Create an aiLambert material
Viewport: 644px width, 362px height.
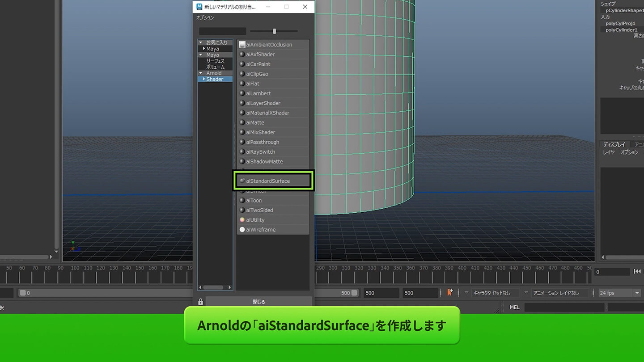pos(273,93)
